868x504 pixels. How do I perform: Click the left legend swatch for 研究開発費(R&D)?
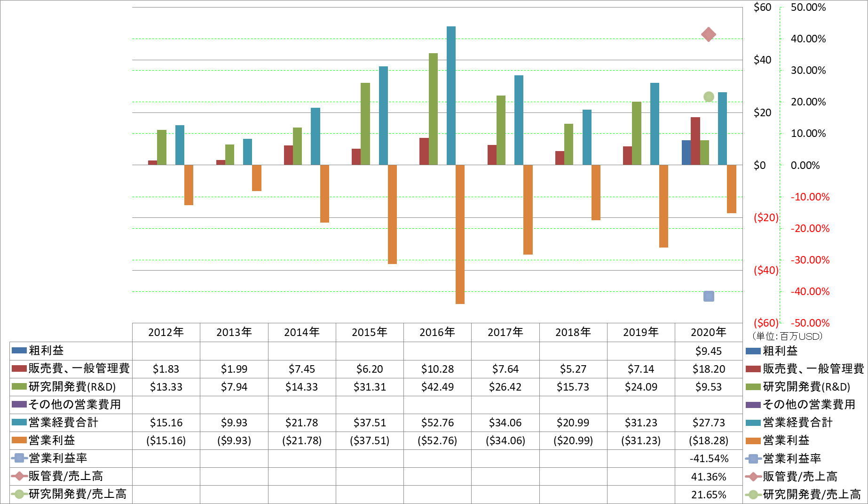tap(19, 386)
